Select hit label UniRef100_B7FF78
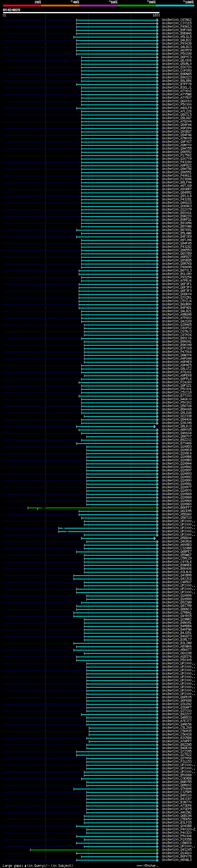Image resolution: width=197 pixels, height=868 pixels. tap(177, 84)
